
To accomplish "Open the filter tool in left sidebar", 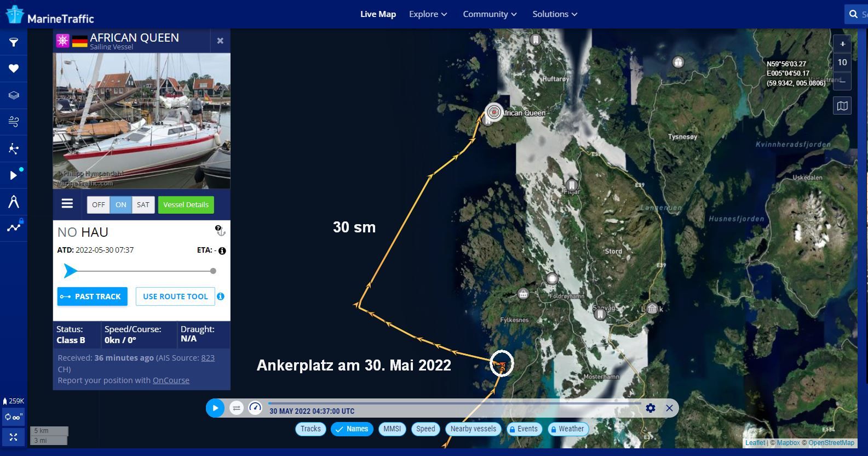I will point(14,42).
